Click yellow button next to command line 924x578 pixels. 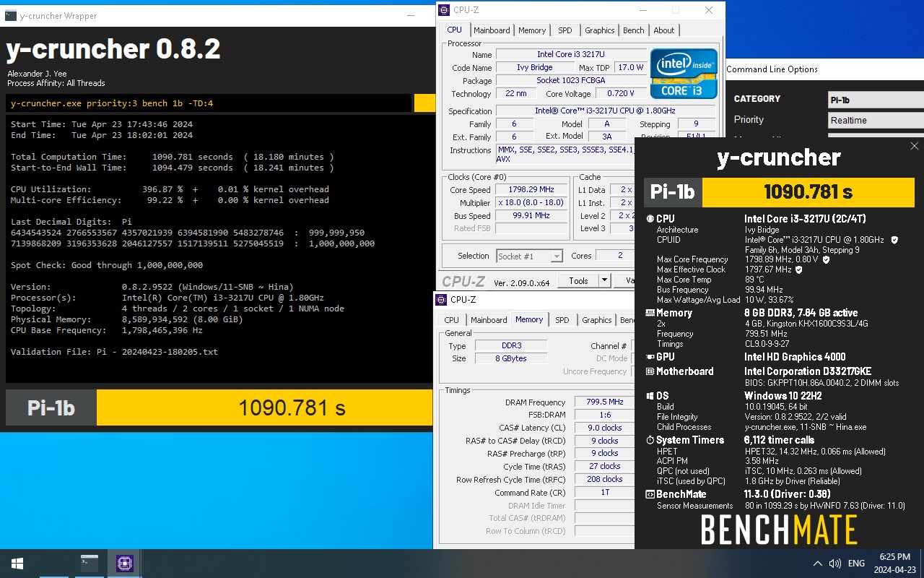[424, 103]
